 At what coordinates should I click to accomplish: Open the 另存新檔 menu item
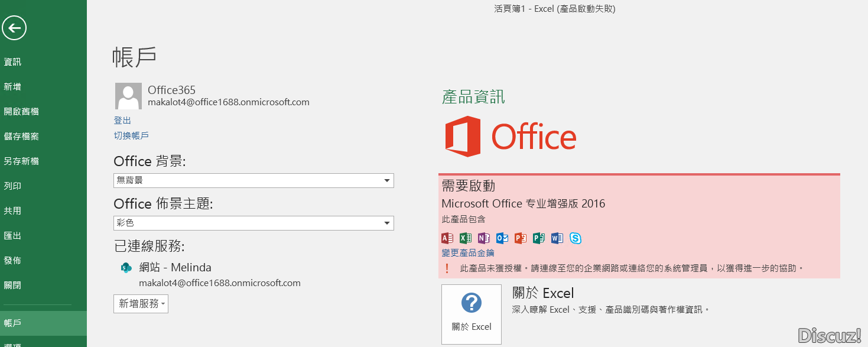tap(43, 161)
